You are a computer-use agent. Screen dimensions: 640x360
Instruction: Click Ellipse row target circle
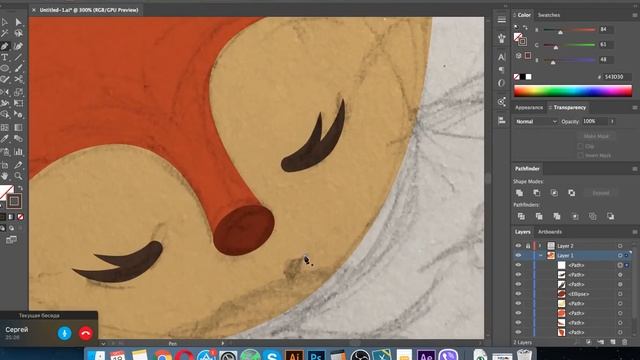[x=620, y=294]
